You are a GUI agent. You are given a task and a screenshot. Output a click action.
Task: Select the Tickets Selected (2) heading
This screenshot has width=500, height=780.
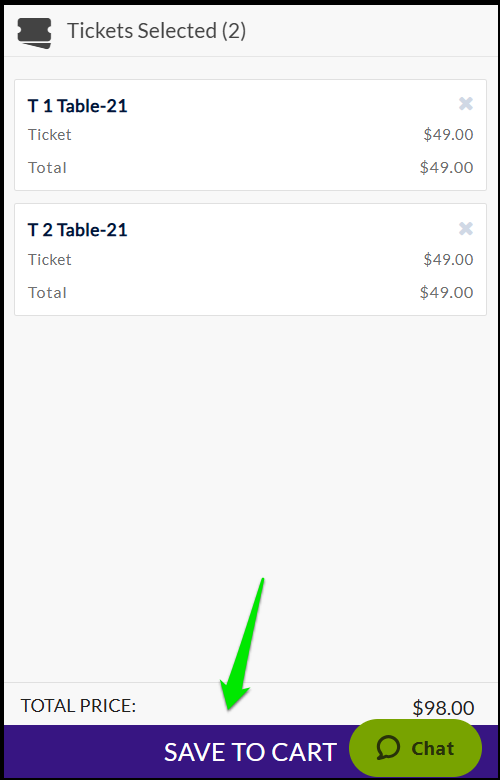coord(157,31)
